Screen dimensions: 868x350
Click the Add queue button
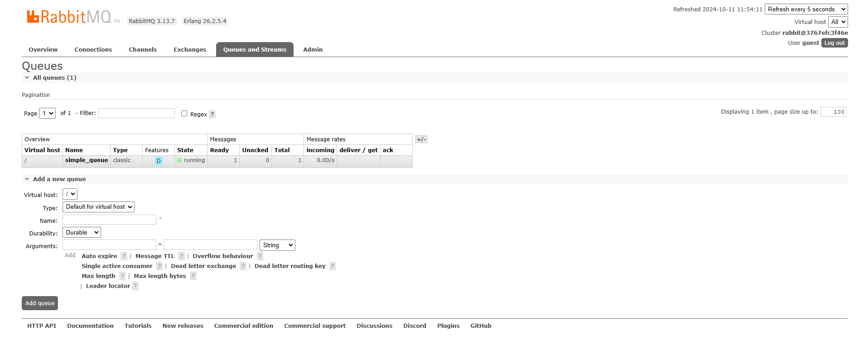pyautogui.click(x=40, y=303)
